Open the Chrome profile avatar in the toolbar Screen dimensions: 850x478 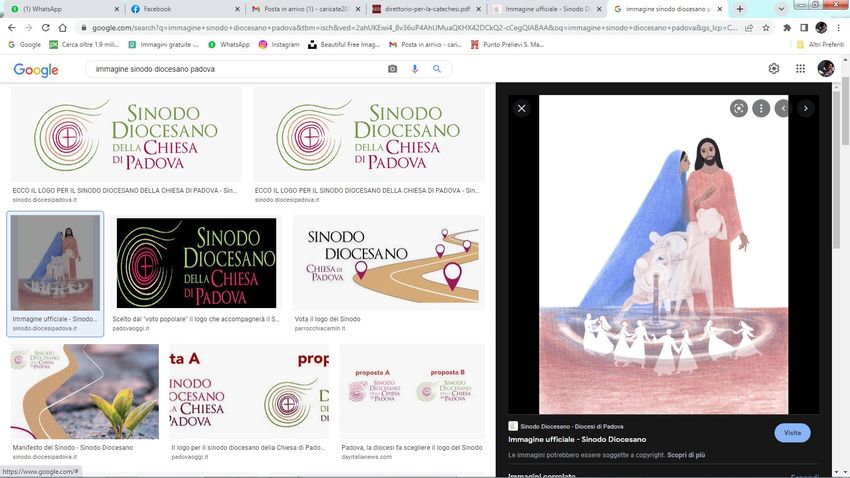[x=821, y=28]
